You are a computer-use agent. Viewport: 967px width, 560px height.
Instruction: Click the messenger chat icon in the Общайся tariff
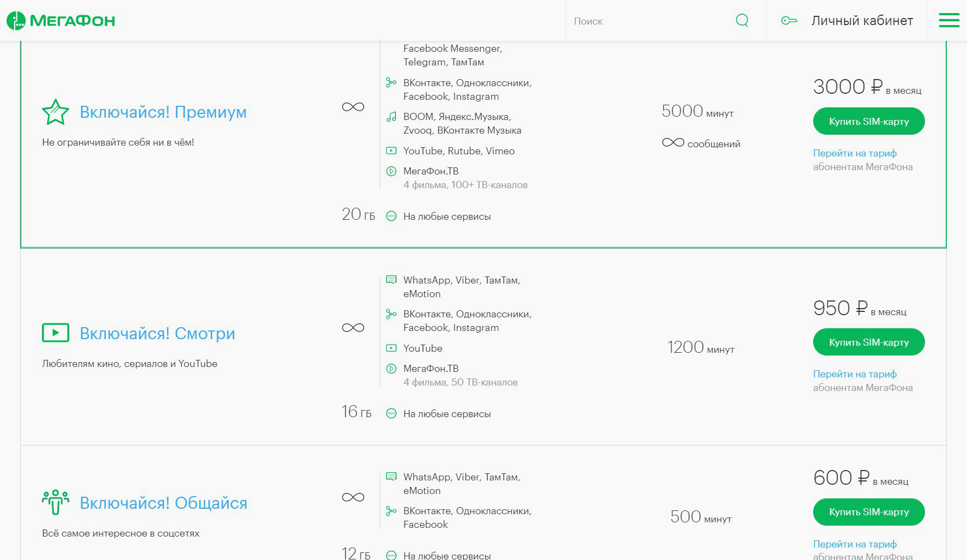391,477
